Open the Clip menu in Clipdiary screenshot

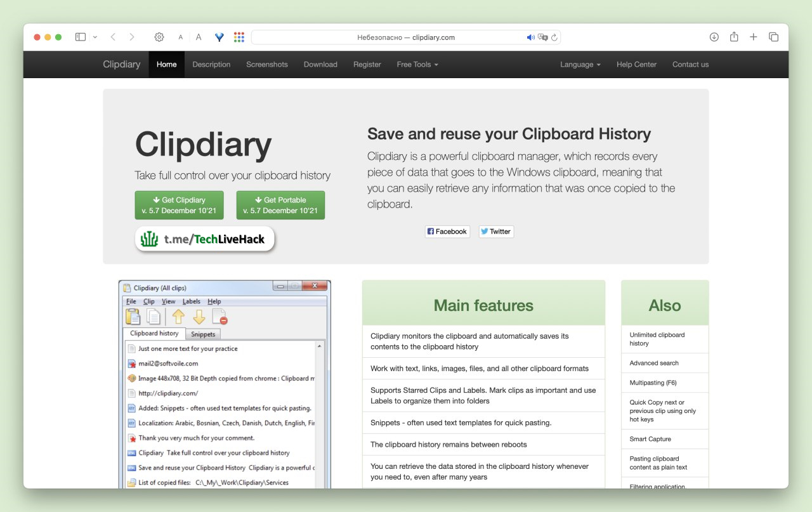click(149, 301)
